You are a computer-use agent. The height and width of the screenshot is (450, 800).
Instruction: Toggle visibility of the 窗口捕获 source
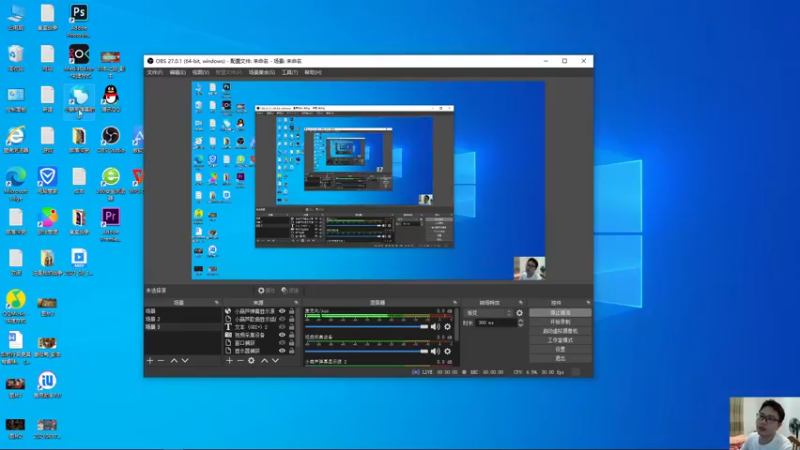click(x=282, y=343)
